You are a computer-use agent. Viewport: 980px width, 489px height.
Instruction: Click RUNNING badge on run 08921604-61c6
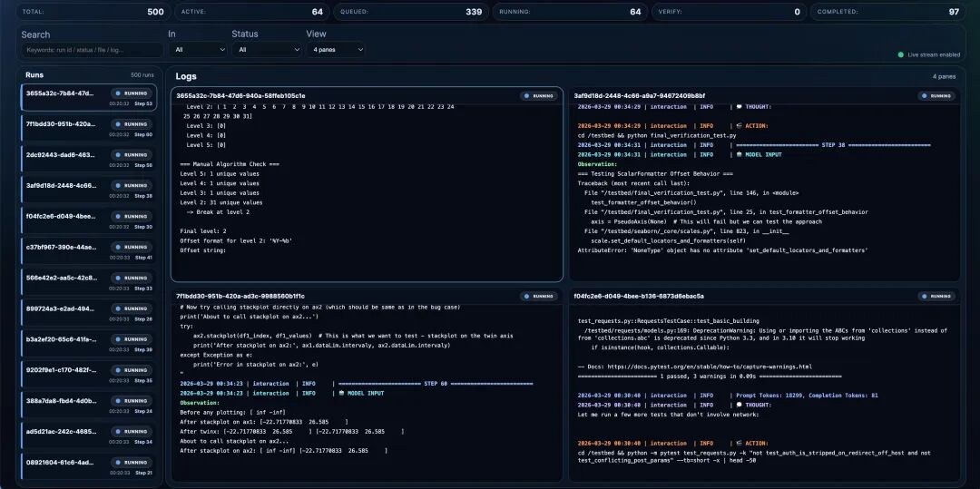point(132,463)
